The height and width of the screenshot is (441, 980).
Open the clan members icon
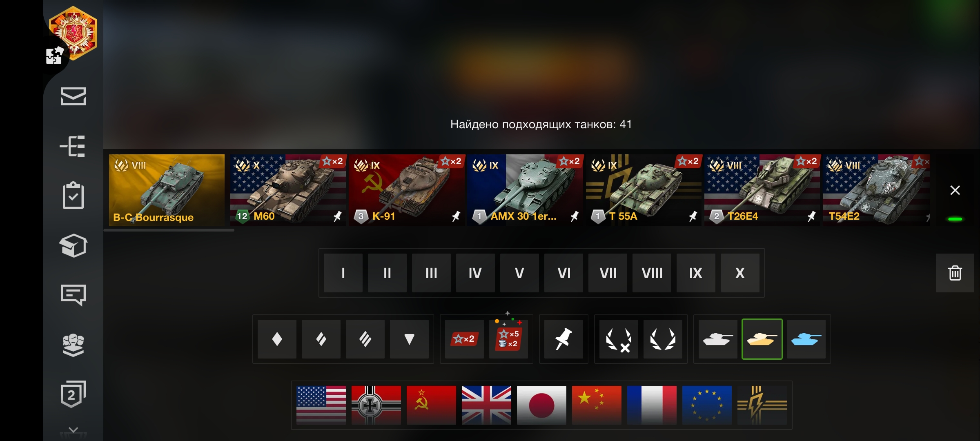pyautogui.click(x=73, y=345)
